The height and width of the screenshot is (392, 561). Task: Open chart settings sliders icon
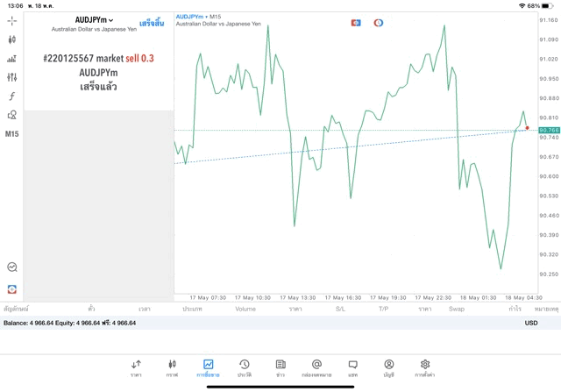pyautogui.click(x=11, y=77)
